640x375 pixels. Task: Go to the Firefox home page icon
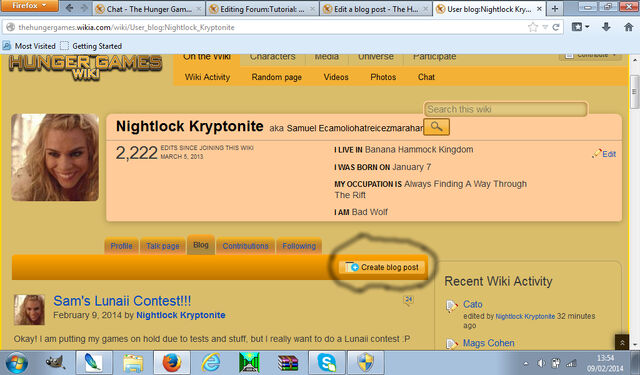(629, 27)
